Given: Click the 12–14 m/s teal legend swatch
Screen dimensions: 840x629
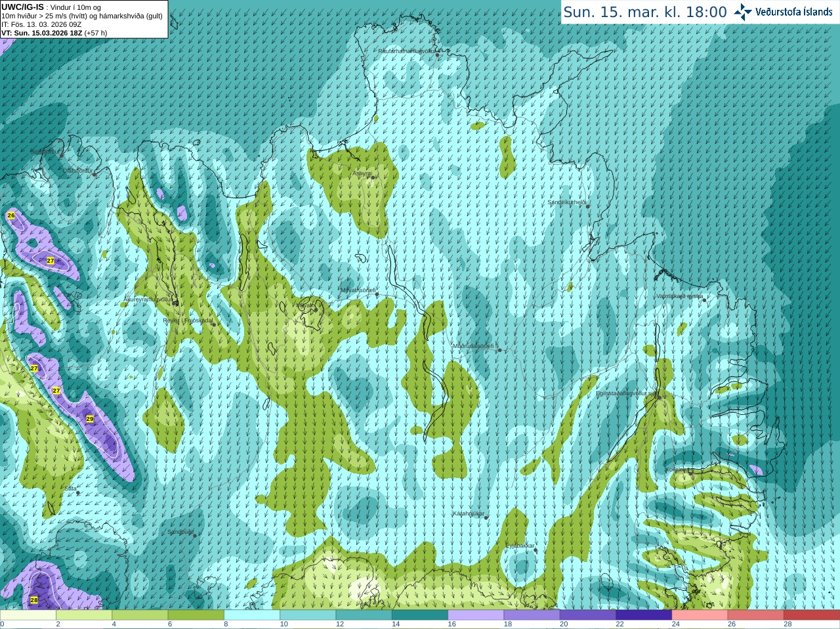Looking at the screenshot, I should click(364, 615).
